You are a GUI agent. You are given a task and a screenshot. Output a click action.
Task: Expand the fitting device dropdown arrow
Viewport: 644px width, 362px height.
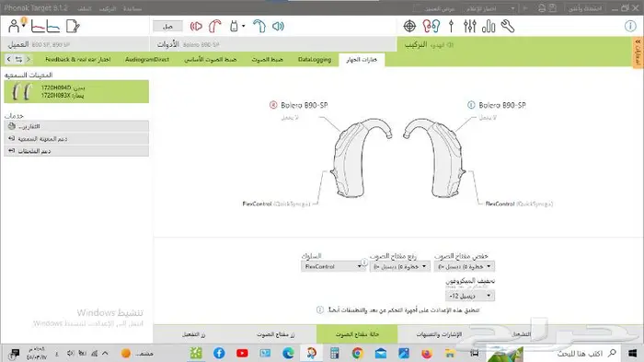(244, 27)
